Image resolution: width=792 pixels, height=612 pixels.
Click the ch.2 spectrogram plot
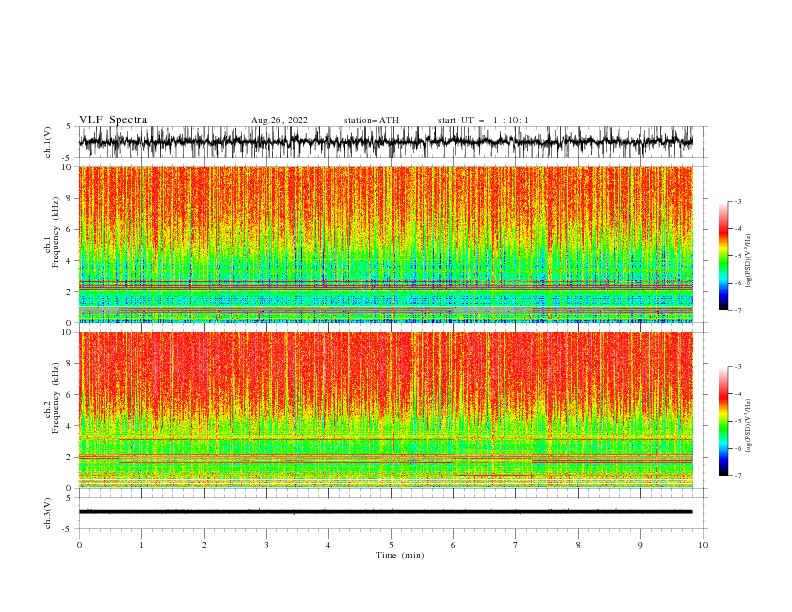coord(385,410)
